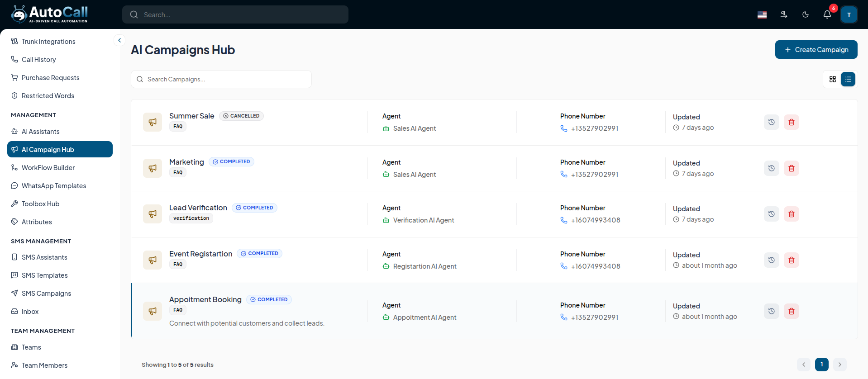
Task: Open Marketing campaign title
Action: [x=186, y=162]
